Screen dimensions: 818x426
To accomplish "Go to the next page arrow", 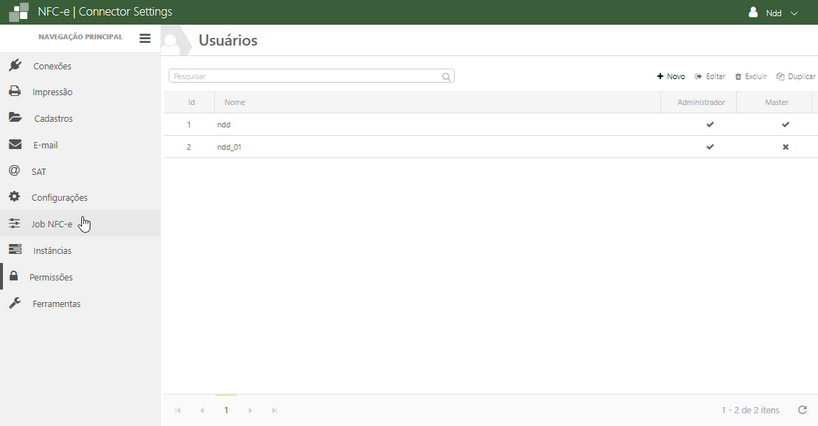I will pos(250,410).
